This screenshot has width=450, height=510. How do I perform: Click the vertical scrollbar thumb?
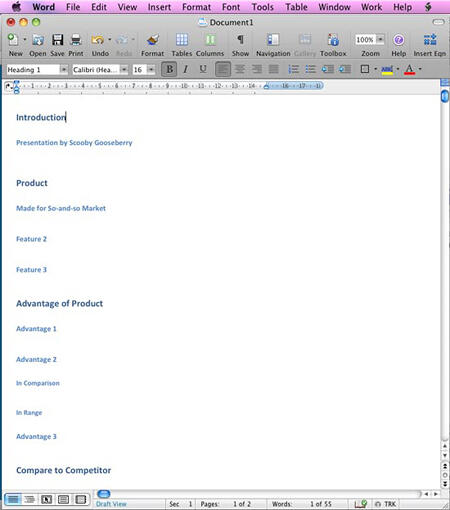click(445, 96)
